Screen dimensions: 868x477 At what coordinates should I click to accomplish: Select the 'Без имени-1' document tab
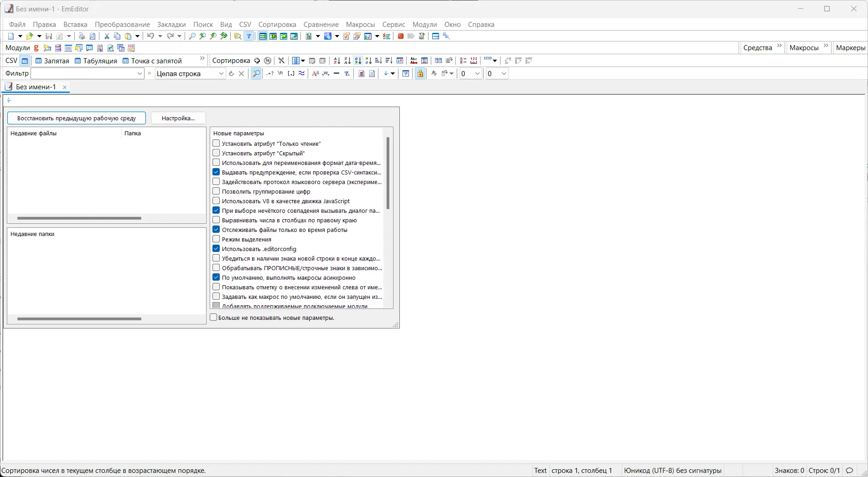coord(36,87)
